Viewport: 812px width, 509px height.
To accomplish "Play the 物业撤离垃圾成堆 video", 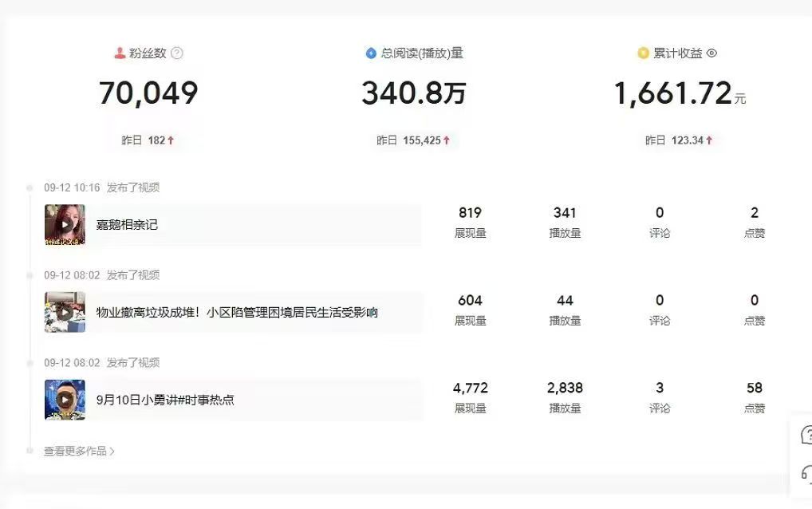I will [65, 314].
